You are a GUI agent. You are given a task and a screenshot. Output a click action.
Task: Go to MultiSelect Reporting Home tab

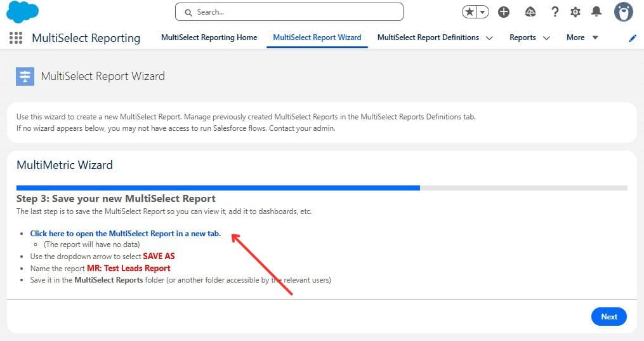coord(209,37)
